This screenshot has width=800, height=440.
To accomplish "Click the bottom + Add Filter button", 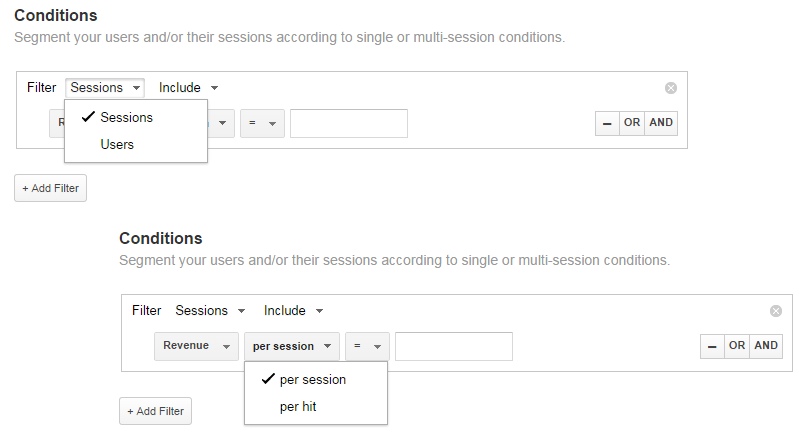I will pos(155,411).
